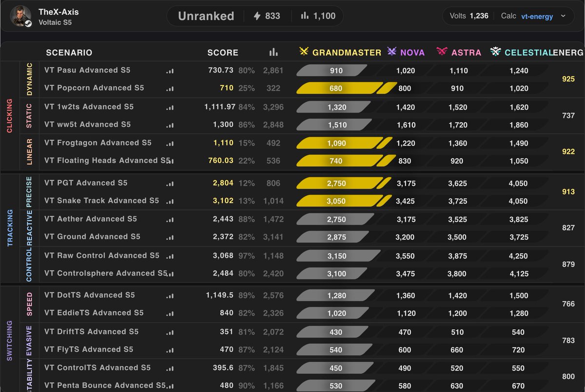Click the Steam badge on avatar
Image resolution: width=585 pixels, height=392 pixels.
pyautogui.click(x=28, y=24)
